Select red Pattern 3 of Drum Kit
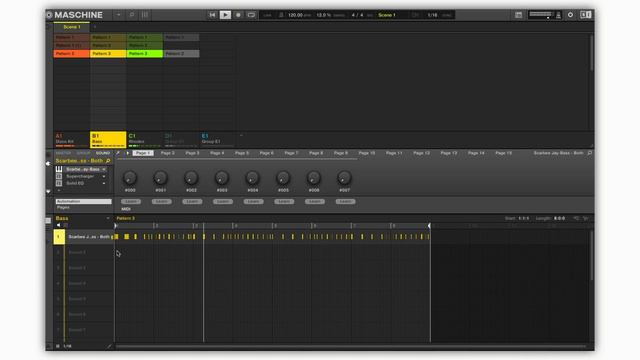Screen dimensions: 640x360 [71, 53]
